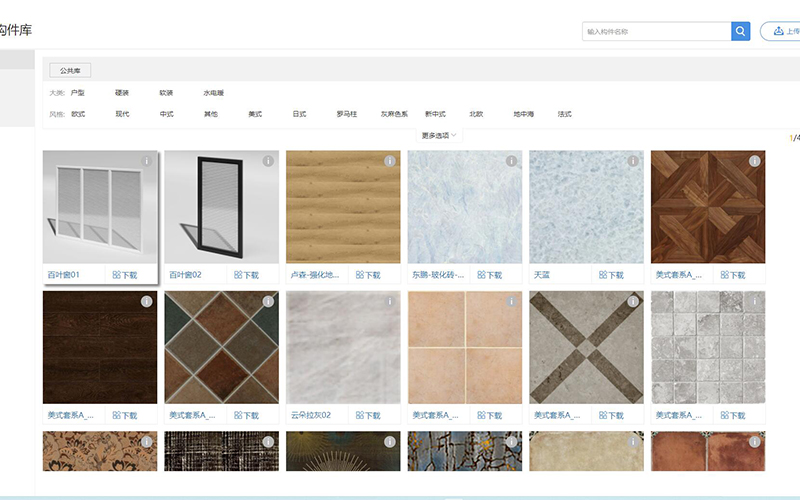Info icon on peach four-square tile thumbnail

click(511, 302)
